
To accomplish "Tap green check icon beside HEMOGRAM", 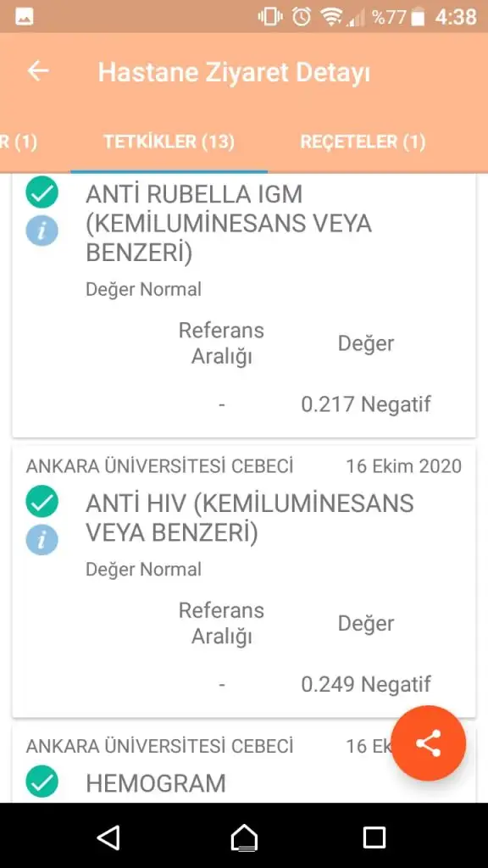I will click(x=42, y=781).
